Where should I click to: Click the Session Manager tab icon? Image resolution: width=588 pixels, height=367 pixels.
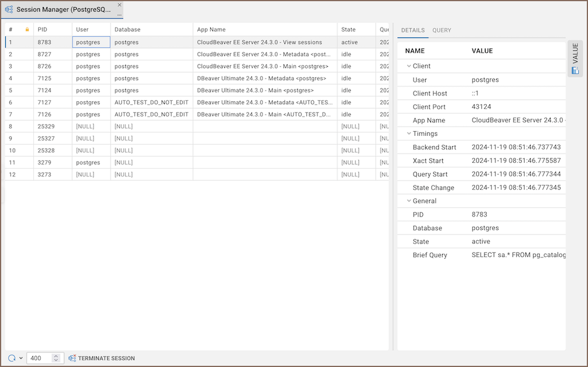click(9, 10)
